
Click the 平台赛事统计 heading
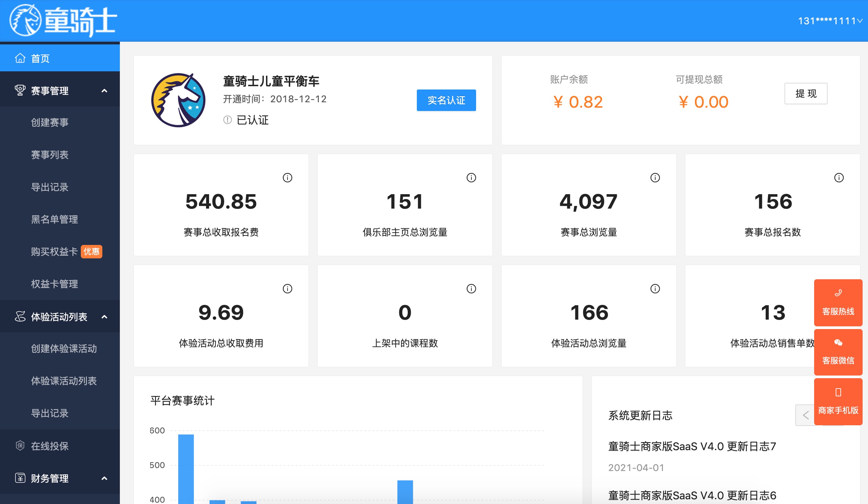(x=182, y=401)
